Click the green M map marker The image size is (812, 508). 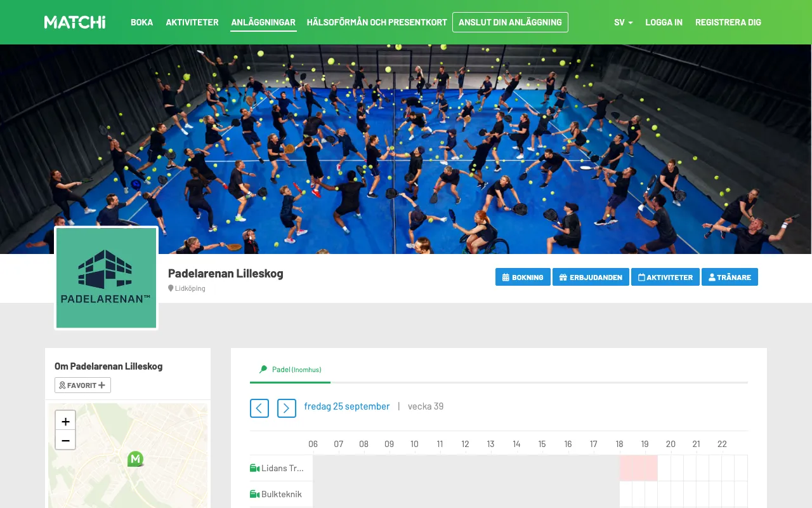(x=135, y=458)
